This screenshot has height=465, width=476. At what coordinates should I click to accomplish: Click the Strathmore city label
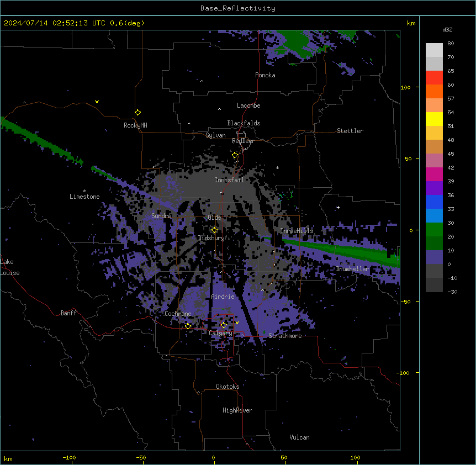285,336
